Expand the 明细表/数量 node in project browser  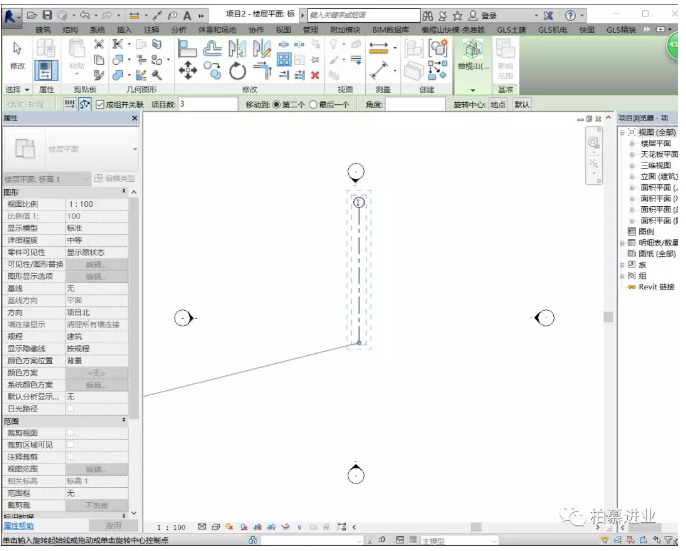point(622,243)
